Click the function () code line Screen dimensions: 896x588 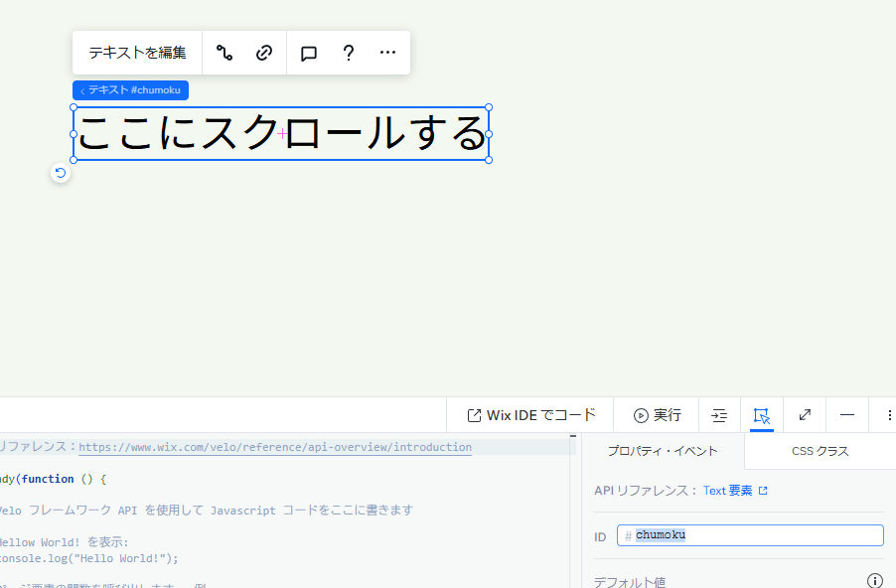[53, 479]
